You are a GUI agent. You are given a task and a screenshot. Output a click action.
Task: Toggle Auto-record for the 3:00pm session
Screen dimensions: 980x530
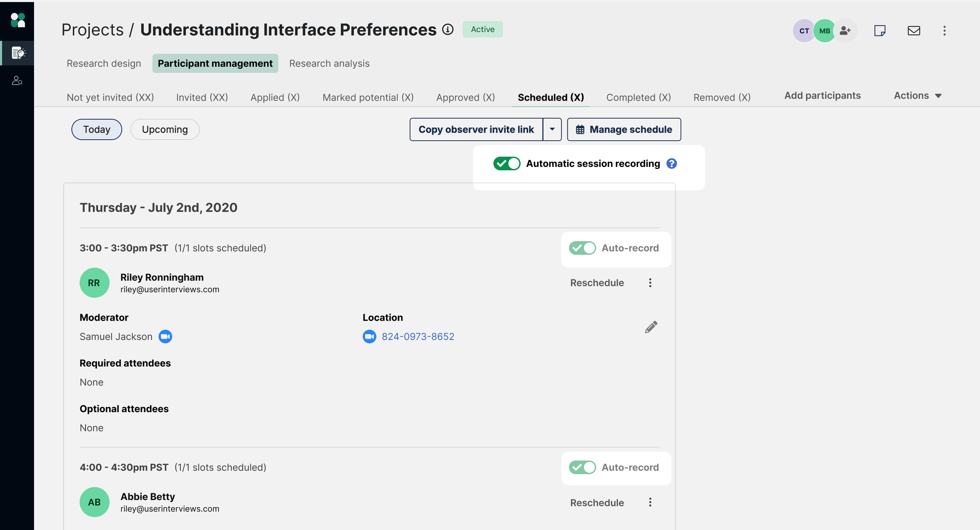[x=582, y=248]
